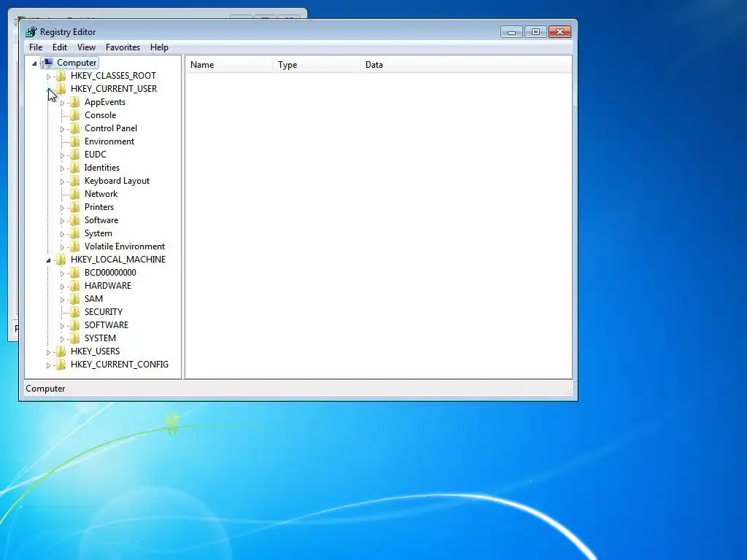Click the HKEY_USERS folder icon
The width and height of the screenshot is (747, 560).
coord(61,351)
